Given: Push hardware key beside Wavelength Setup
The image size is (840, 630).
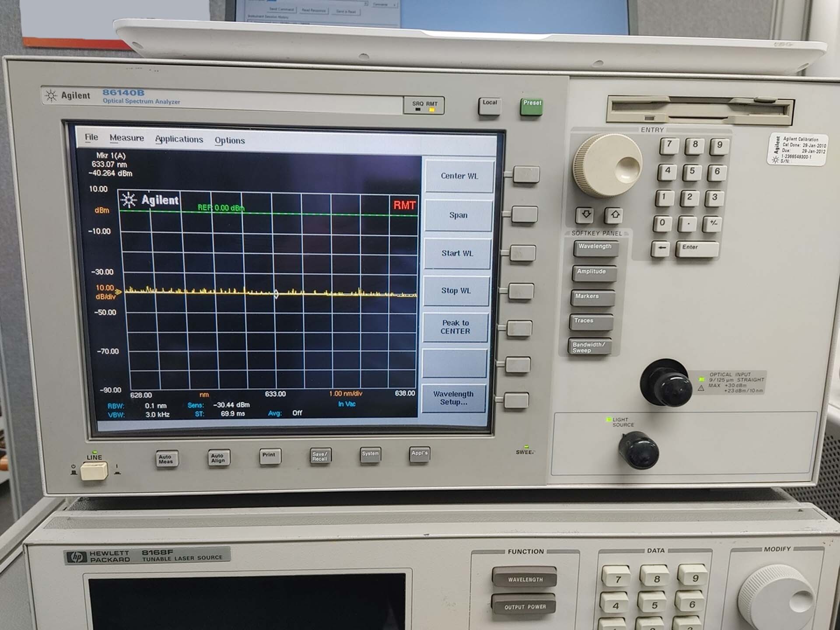Looking at the screenshot, I should pos(517,400).
